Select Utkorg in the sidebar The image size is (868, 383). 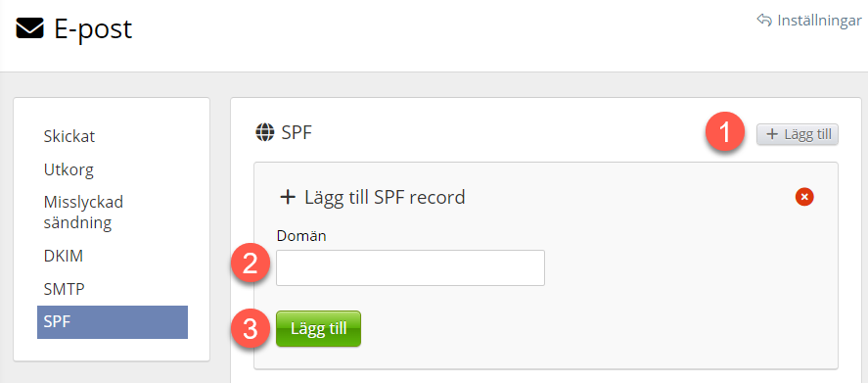click(x=69, y=169)
